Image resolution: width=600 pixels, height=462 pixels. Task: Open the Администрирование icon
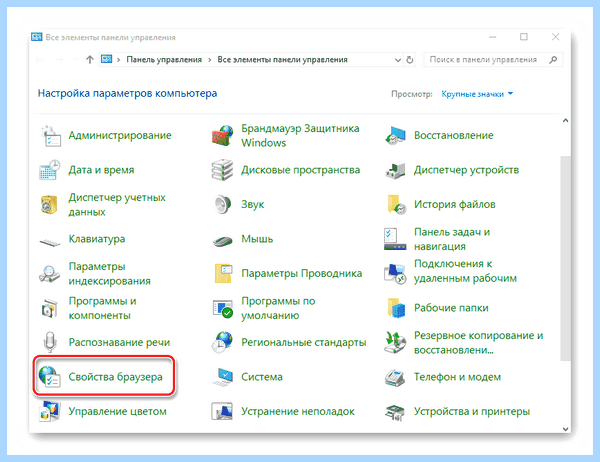coord(50,135)
